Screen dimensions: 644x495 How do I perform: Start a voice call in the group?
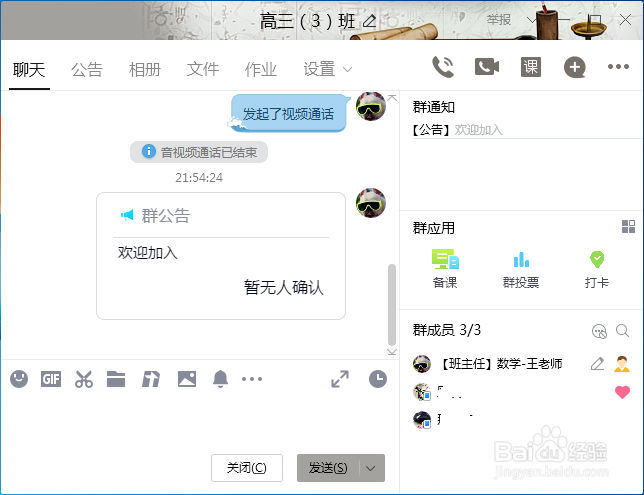point(443,67)
